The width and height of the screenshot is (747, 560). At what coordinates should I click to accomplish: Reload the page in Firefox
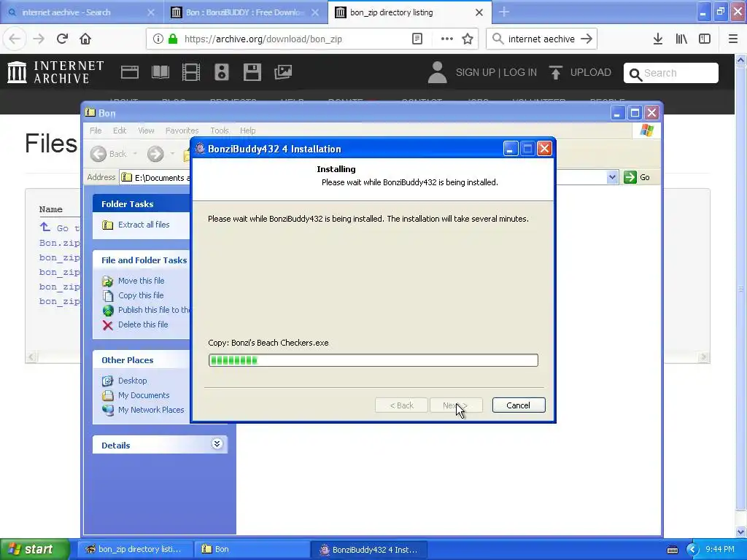(62, 39)
